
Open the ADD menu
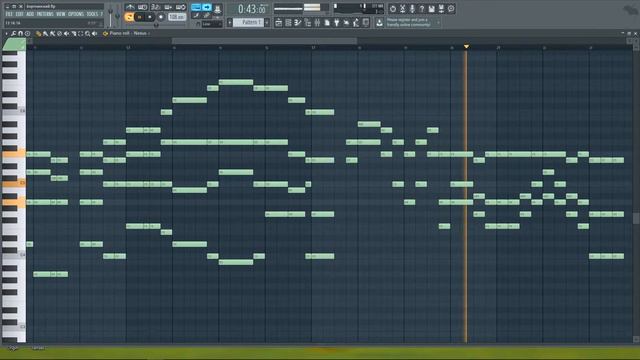coord(30,14)
